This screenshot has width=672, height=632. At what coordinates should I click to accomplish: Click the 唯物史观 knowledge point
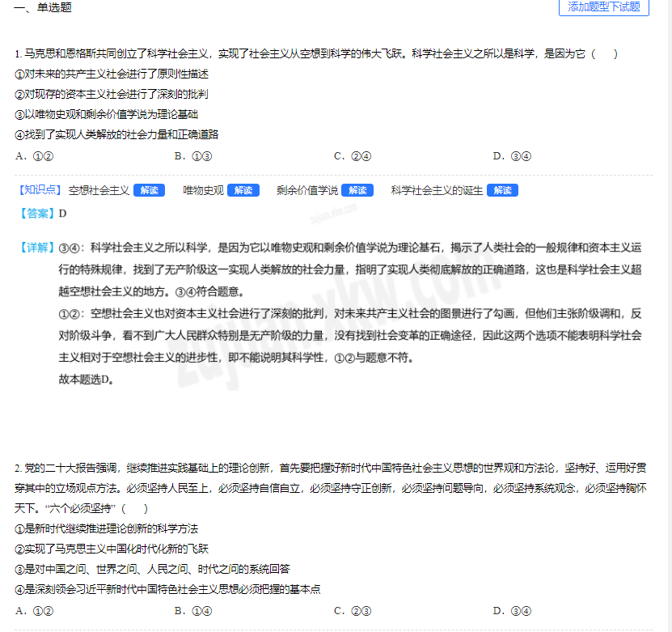click(203, 191)
